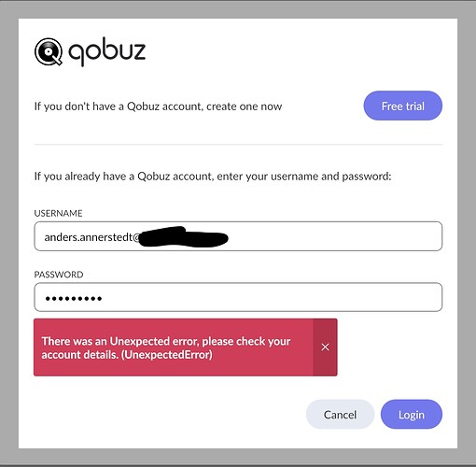Click the qobuz wordmark text

[106, 51]
